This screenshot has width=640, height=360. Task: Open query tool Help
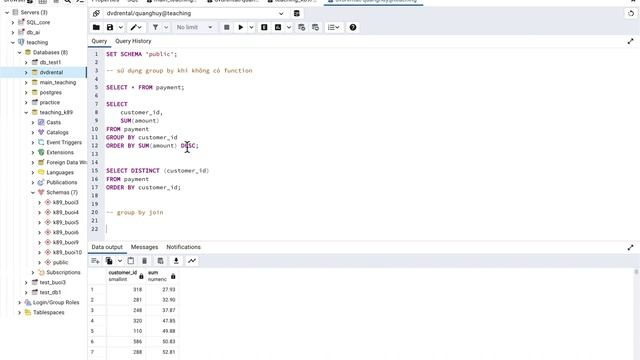click(x=353, y=27)
